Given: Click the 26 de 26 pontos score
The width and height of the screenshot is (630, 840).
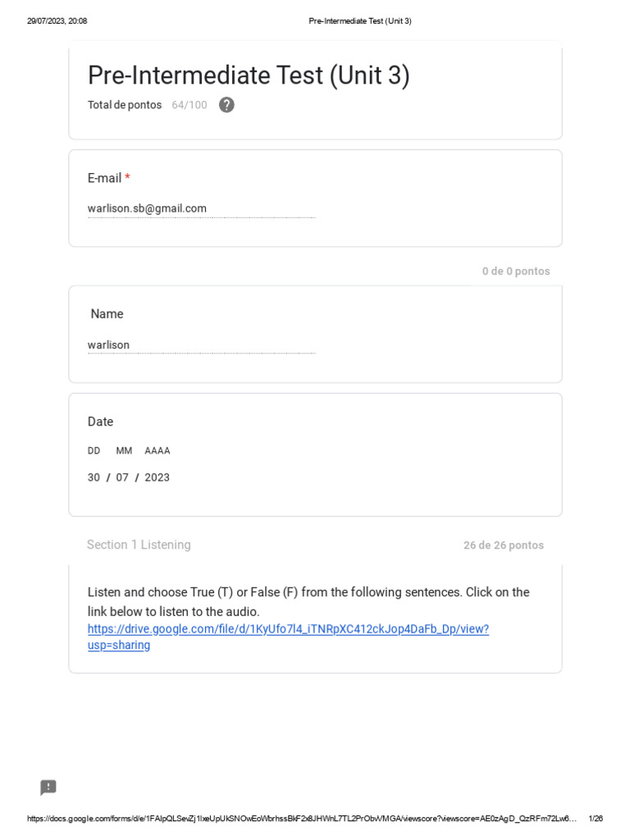Looking at the screenshot, I should pyautogui.click(x=503, y=546).
